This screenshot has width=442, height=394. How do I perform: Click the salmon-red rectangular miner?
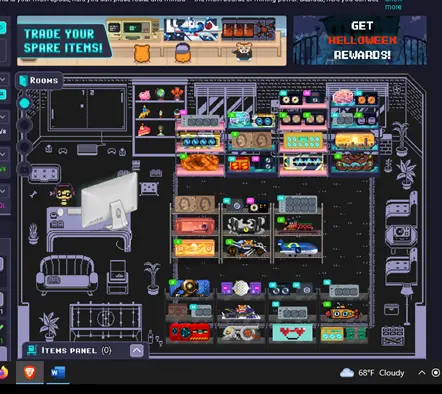click(x=195, y=226)
